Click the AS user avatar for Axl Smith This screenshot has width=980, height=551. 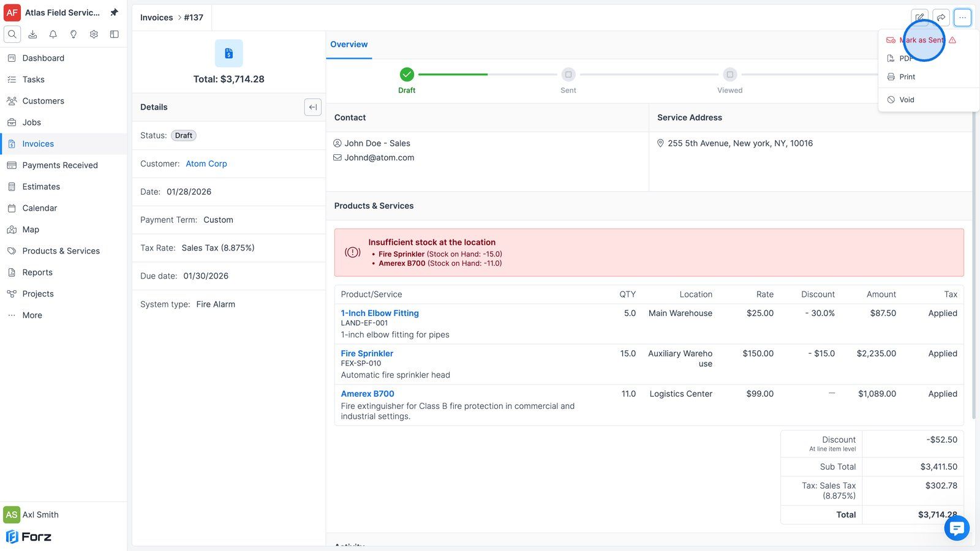(x=12, y=514)
